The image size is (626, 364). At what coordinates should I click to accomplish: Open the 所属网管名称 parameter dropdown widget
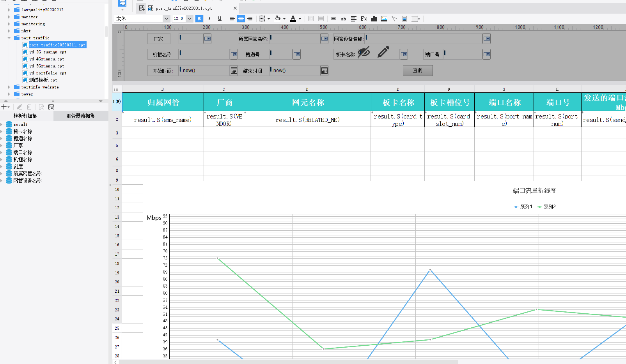[325, 39]
